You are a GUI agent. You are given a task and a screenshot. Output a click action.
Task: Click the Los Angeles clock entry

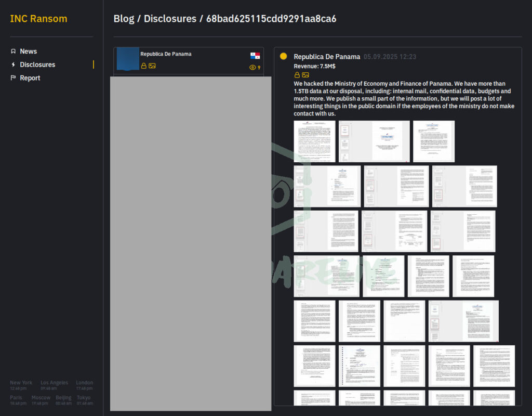pyautogui.click(x=54, y=385)
